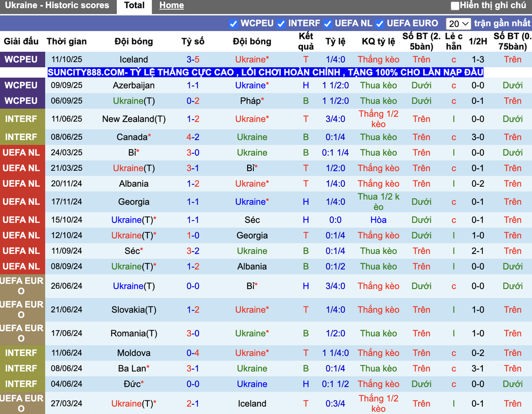
Task: Click the 1-3 half-time score in Iceland row
Action: click(478, 60)
